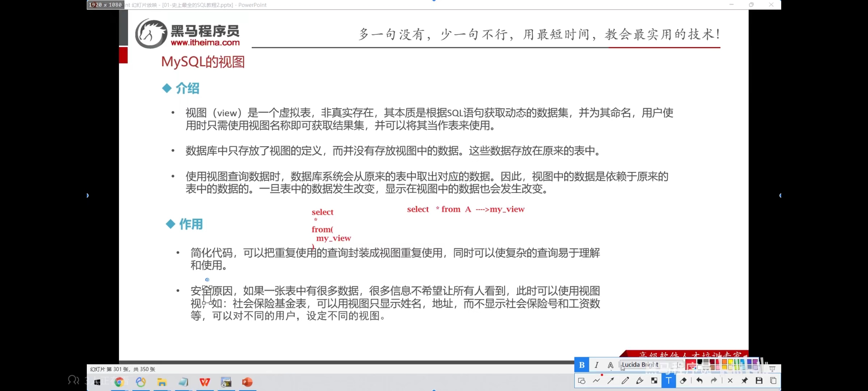Copy annotation to clipboard

[x=773, y=381]
